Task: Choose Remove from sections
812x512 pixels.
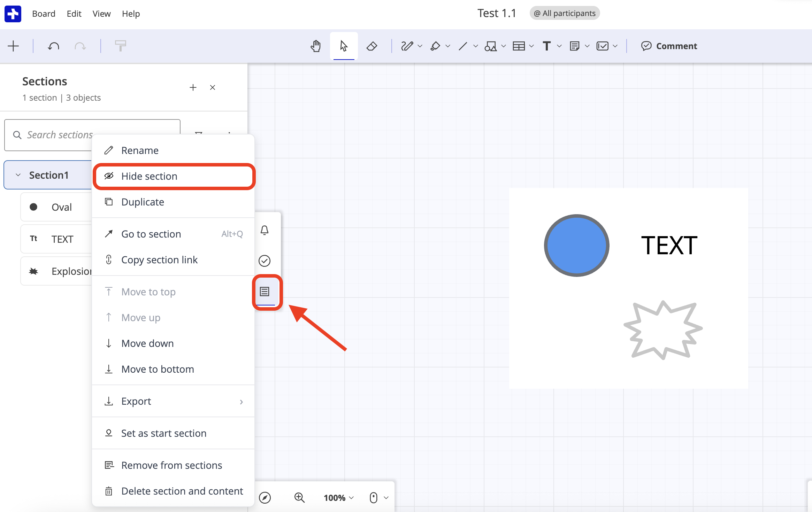Action: 174,465
